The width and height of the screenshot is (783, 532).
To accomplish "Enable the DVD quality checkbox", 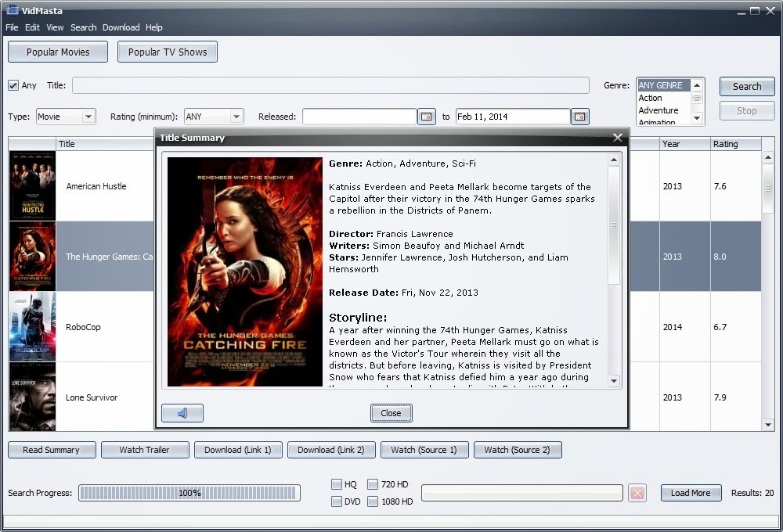I will (x=337, y=501).
